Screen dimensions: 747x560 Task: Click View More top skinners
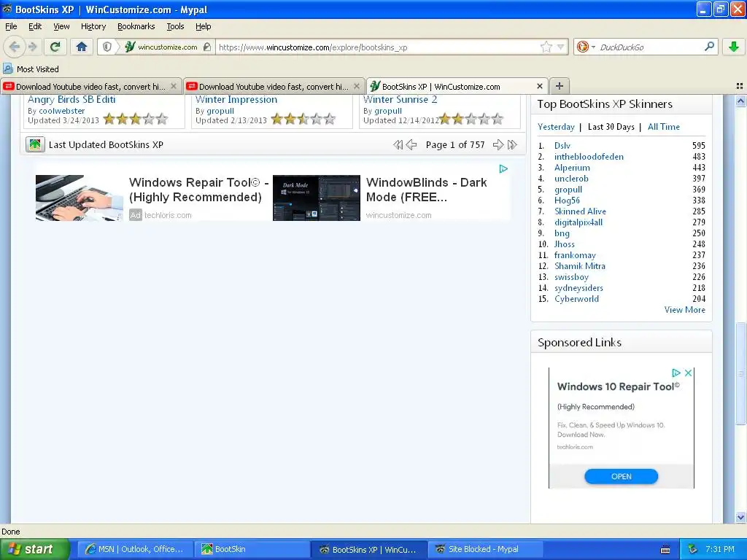point(684,310)
